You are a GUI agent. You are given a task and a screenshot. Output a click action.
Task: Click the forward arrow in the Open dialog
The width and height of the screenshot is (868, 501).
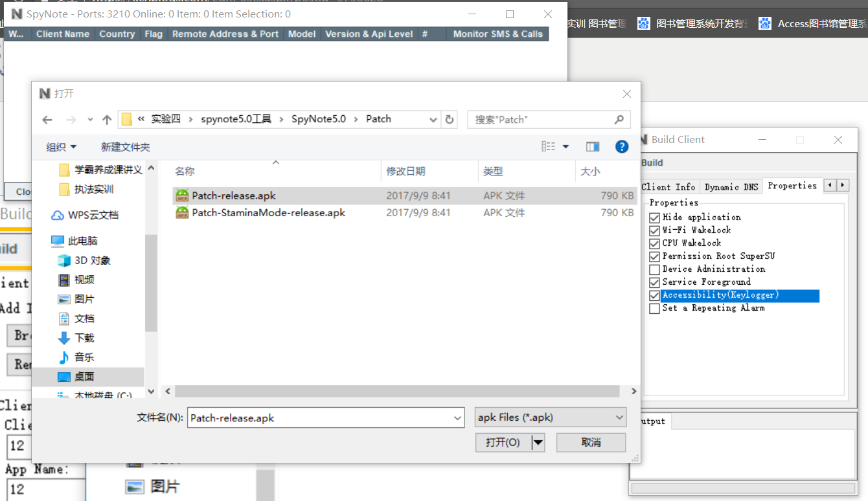[71, 120]
